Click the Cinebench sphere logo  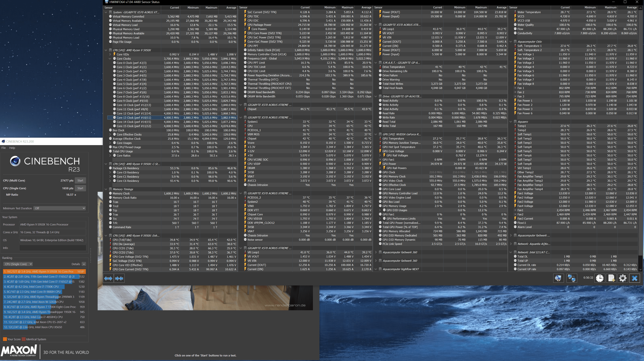(x=15, y=161)
